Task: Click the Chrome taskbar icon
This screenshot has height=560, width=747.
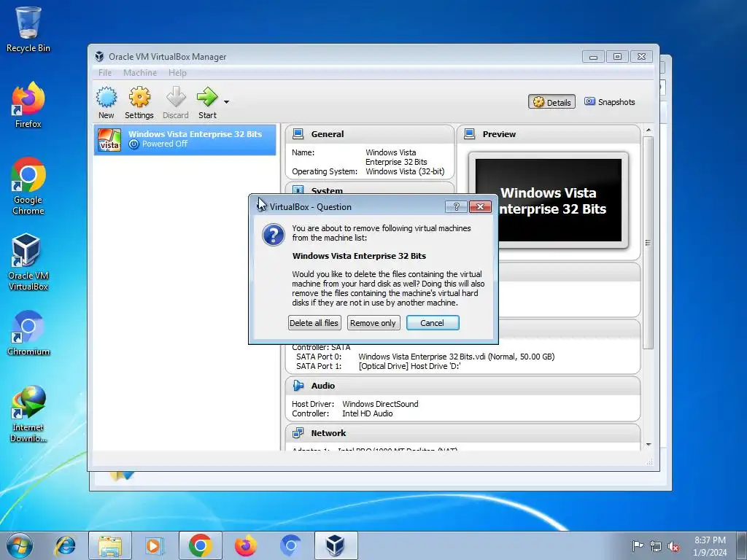Action: point(200,545)
